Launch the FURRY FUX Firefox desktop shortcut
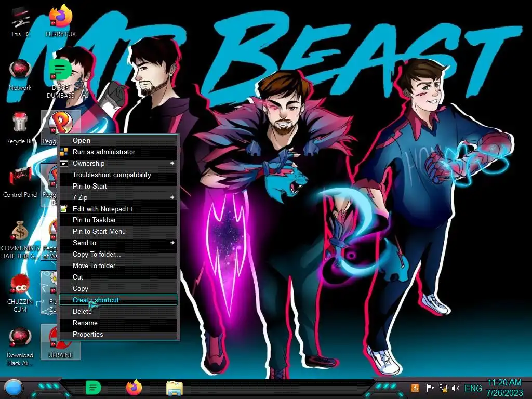The height and width of the screenshot is (399, 532). click(60, 21)
